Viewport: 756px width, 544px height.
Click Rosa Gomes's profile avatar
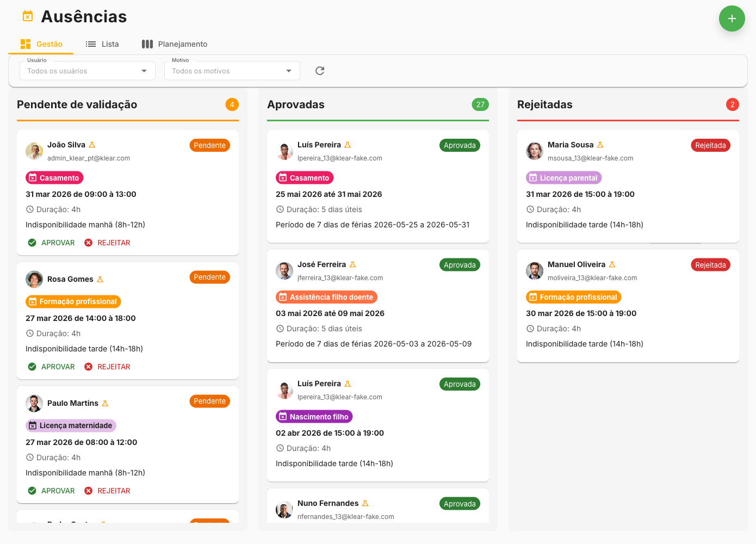click(34, 280)
